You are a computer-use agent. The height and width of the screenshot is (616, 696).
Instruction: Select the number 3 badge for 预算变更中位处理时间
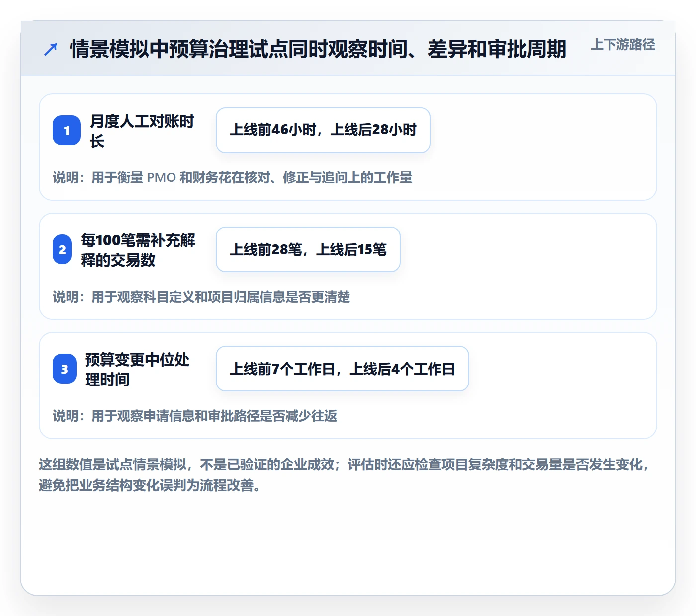click(x=65, y=369)
